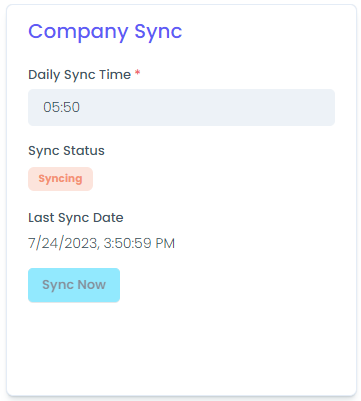This screenshot has width=361, height=401.
Task: Select the Syncing status badge
Action: click(60, 179)
